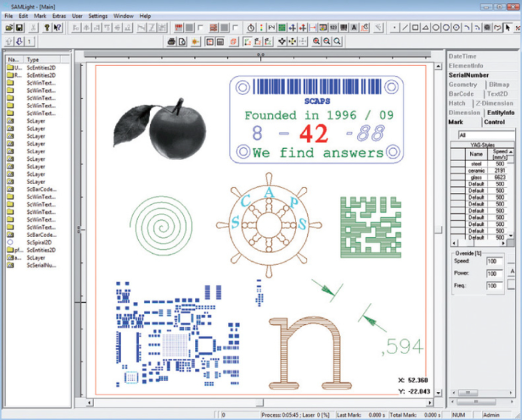Click the blue down arrow toolbar icon
The height and width of the screenshot is (420, 522).
point(19,42)
